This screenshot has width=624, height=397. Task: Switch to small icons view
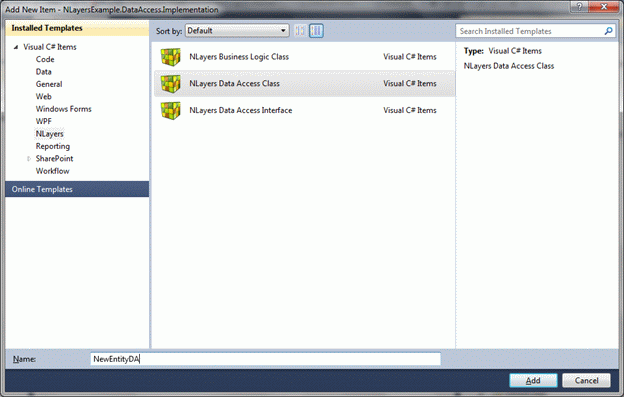[x=300, y=31]
